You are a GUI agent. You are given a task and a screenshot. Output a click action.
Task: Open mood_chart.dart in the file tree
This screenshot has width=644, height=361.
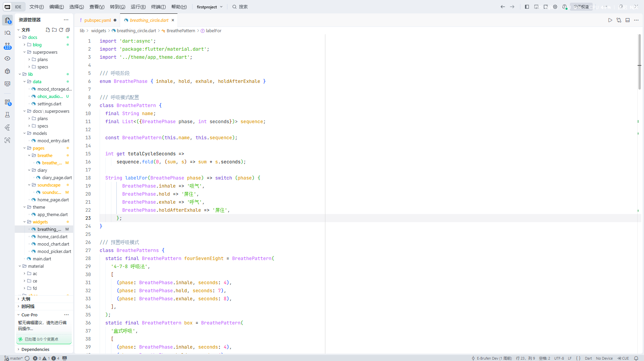[x=53, y=244]
